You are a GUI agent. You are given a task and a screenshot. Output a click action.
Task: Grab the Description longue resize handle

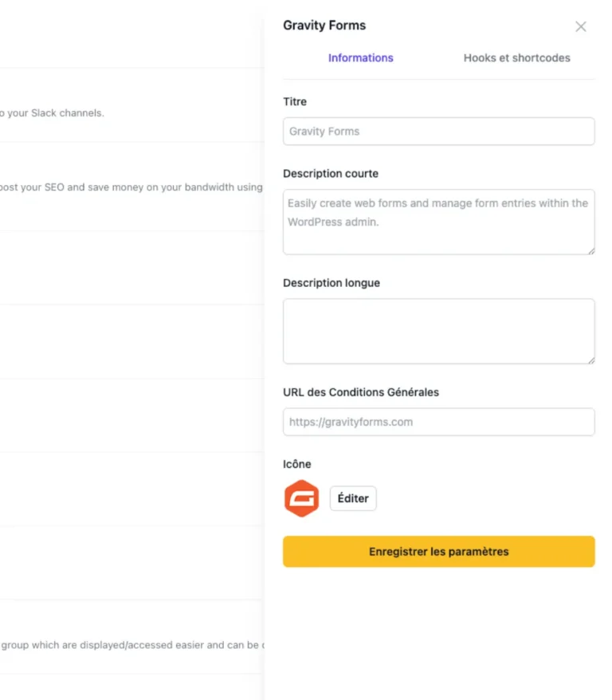click(590, 360)
